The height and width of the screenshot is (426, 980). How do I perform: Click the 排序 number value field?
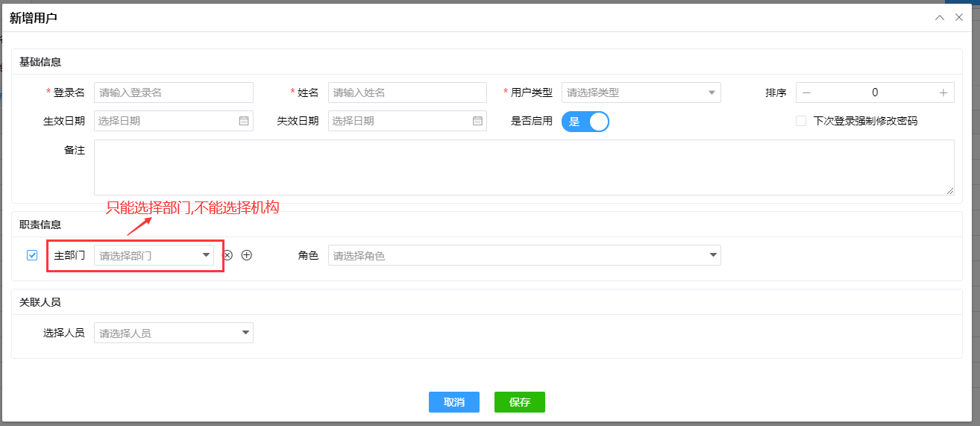[875, 93]
